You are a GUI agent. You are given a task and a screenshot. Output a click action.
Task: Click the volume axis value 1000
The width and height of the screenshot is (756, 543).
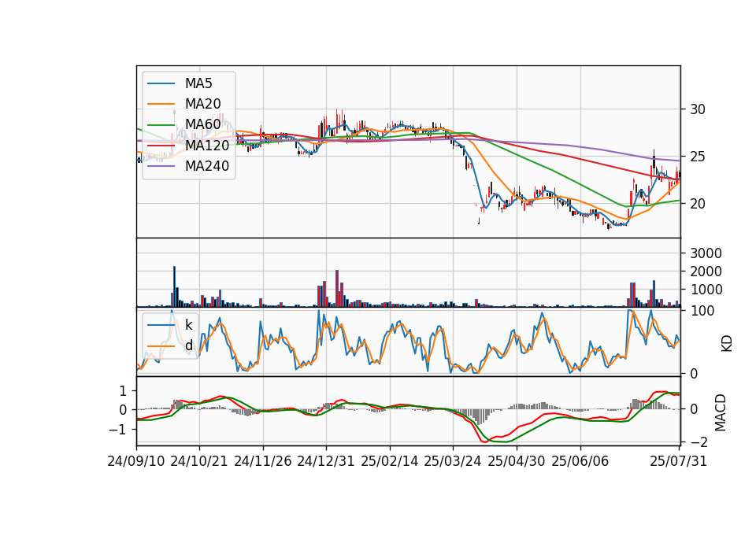pos(706,290)
